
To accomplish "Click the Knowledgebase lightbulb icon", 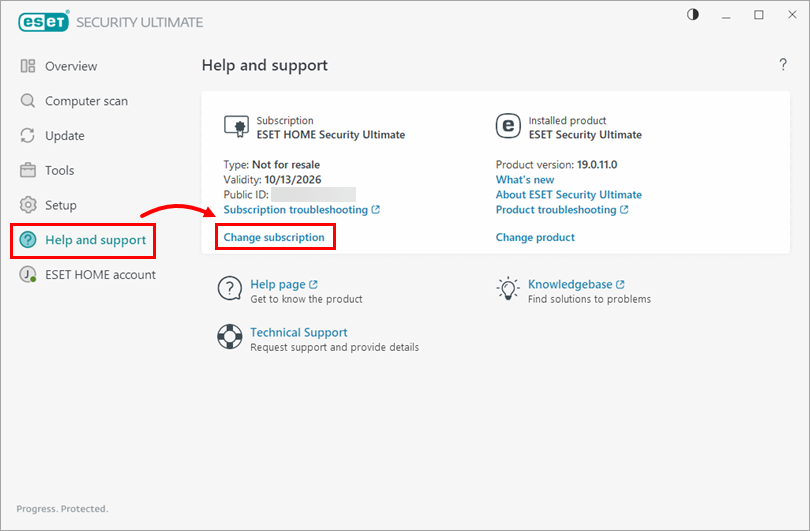I will [508, 290].
